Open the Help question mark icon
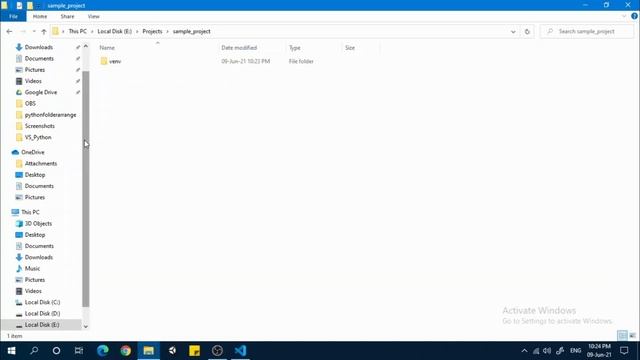Screen dimensions: 640x360 pyautogui.click(x=634, y=16)
